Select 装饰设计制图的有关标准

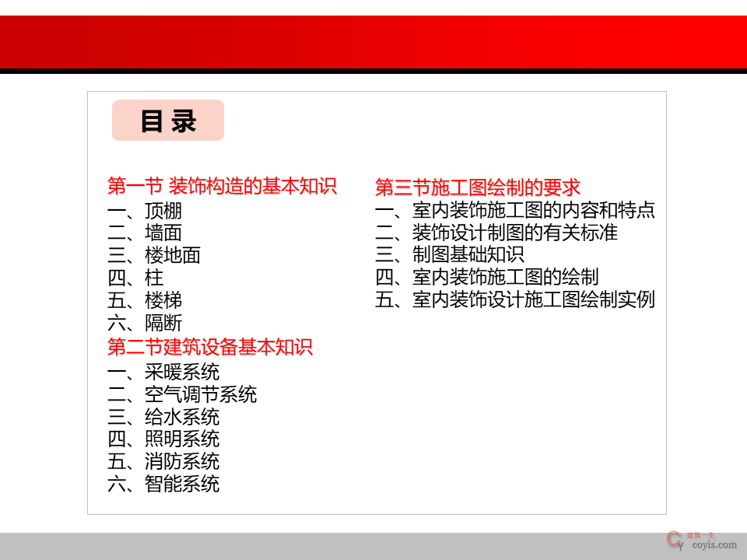click(515, 233)
